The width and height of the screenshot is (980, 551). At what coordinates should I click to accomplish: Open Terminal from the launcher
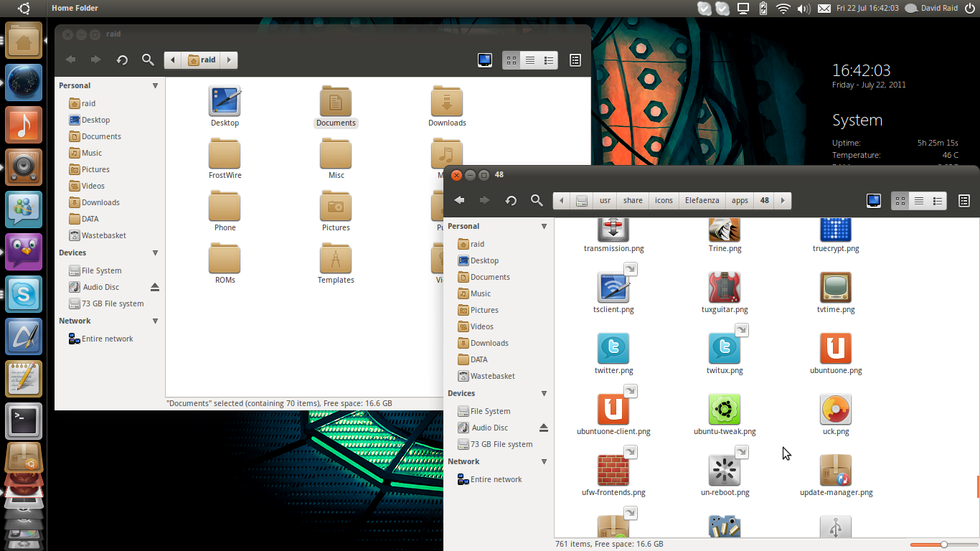(x=24, y=421)
